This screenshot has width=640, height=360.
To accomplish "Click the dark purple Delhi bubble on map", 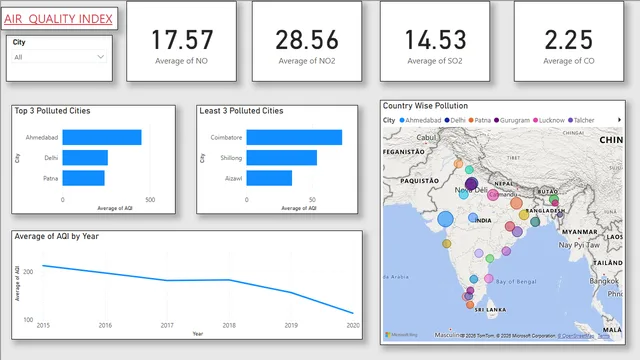I will (x=471, y=184).
